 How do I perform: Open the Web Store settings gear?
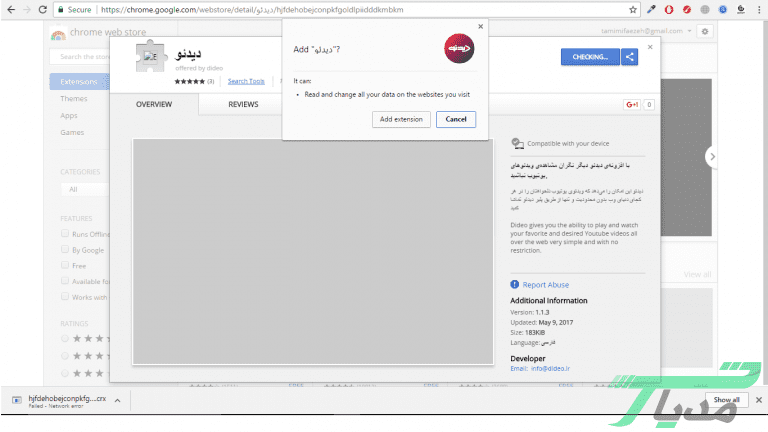click(x=705, y=32)
